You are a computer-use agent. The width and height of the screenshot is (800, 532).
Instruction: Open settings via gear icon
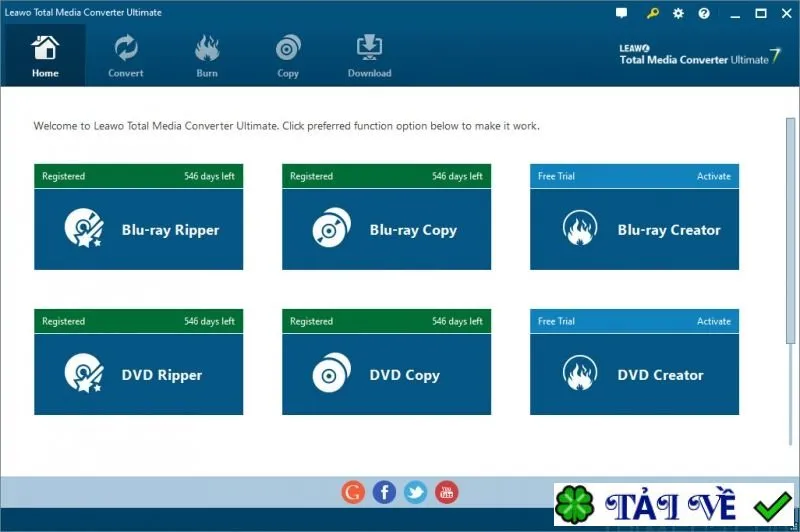pyautogui.click(x=678, y=13)
